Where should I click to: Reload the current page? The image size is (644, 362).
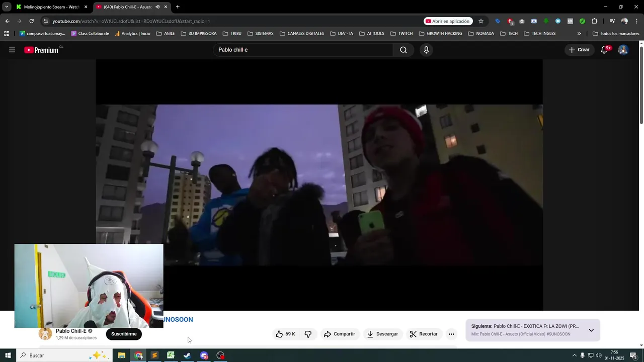(31, 21)
